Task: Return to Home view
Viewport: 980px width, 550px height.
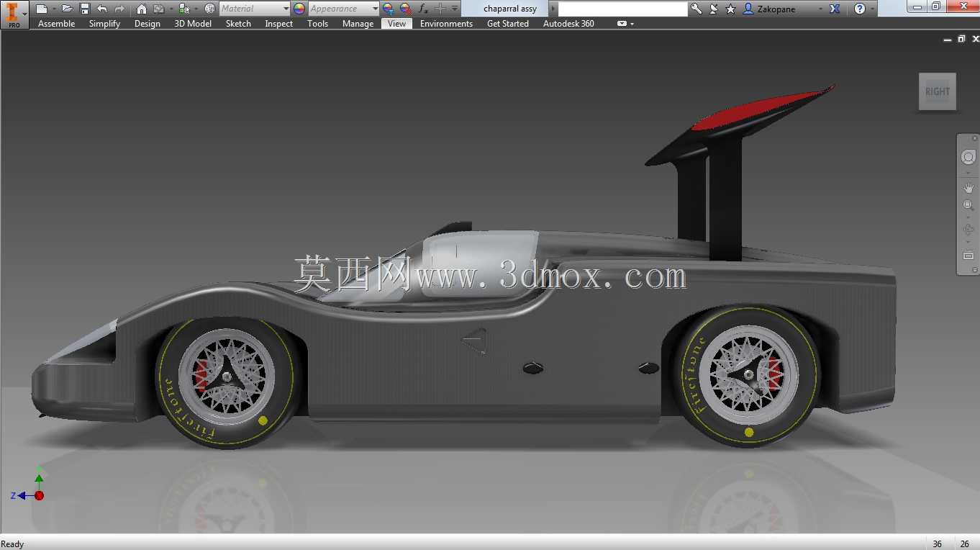Action: (x=142, y=9)
